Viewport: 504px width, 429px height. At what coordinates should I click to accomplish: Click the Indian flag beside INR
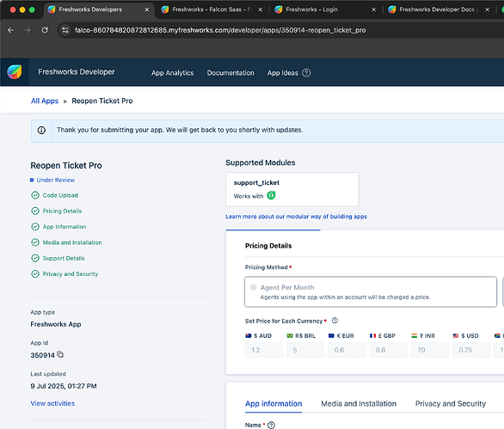(x=414, y=335)
